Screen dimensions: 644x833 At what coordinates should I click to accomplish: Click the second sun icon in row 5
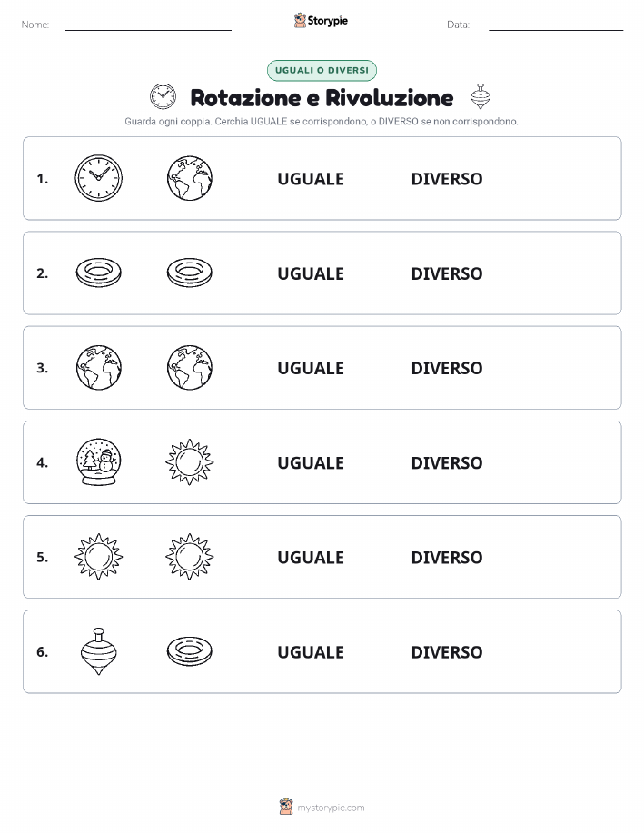190,557
